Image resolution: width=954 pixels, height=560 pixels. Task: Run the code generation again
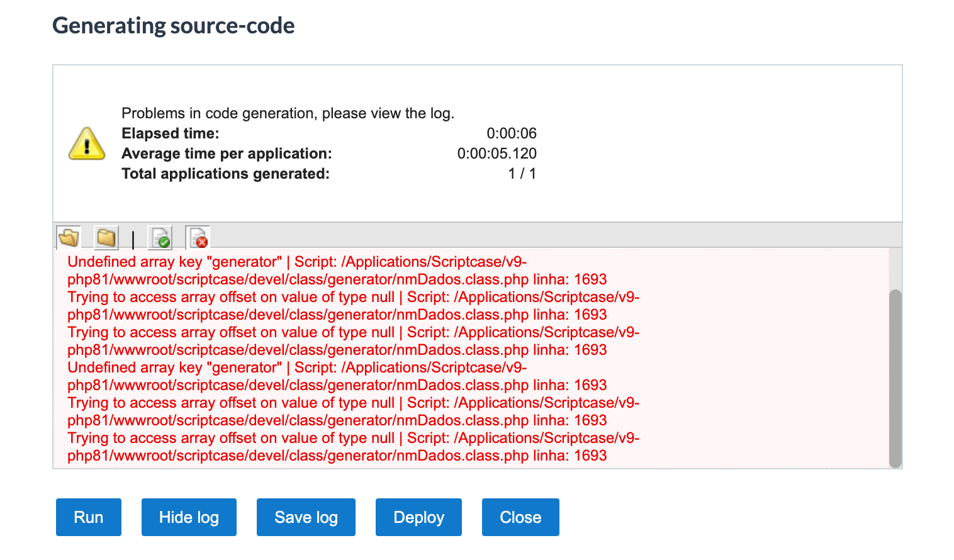(x=89, y=517)
